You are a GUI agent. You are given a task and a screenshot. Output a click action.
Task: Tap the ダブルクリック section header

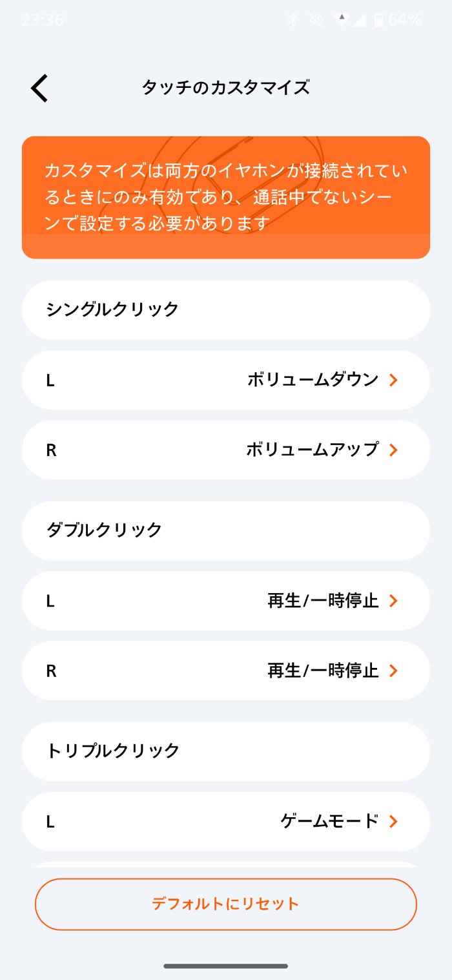tap(226, 530)
